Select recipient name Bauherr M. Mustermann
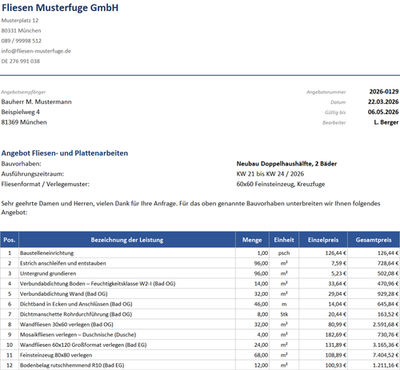The height and width of the screenshot is (370, 400). pyautogui.click(x=36, y=102)
